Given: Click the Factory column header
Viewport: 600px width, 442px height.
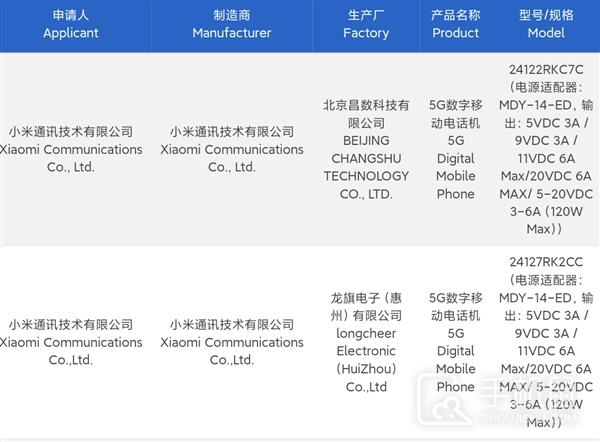Looking at the screenshot, I should tap(366, 24).
